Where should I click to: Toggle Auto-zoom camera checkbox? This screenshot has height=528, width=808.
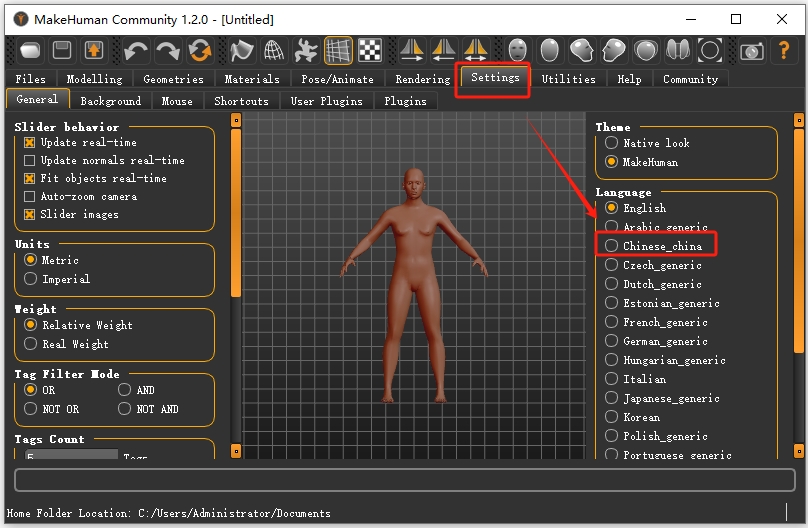29,196
